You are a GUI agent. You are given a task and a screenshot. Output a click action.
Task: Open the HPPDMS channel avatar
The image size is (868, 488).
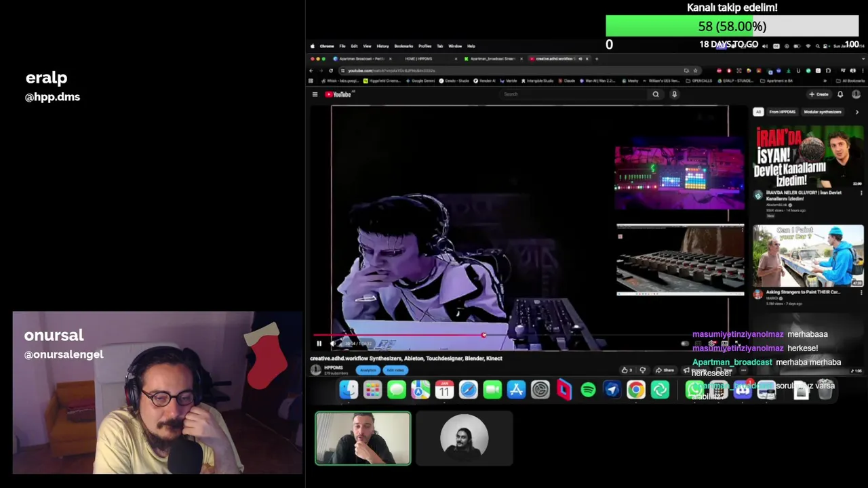click(x=315, y=370)
